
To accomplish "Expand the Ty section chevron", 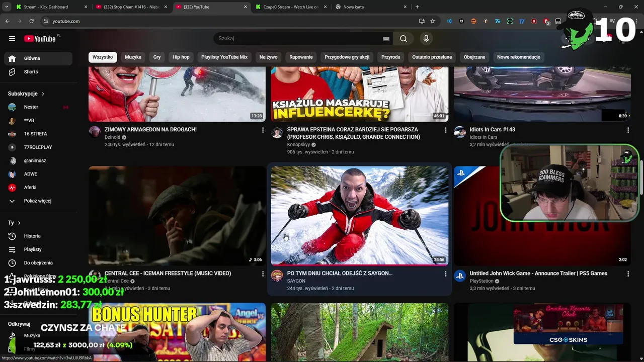I will pyautogui.click(x=19, y=223).
